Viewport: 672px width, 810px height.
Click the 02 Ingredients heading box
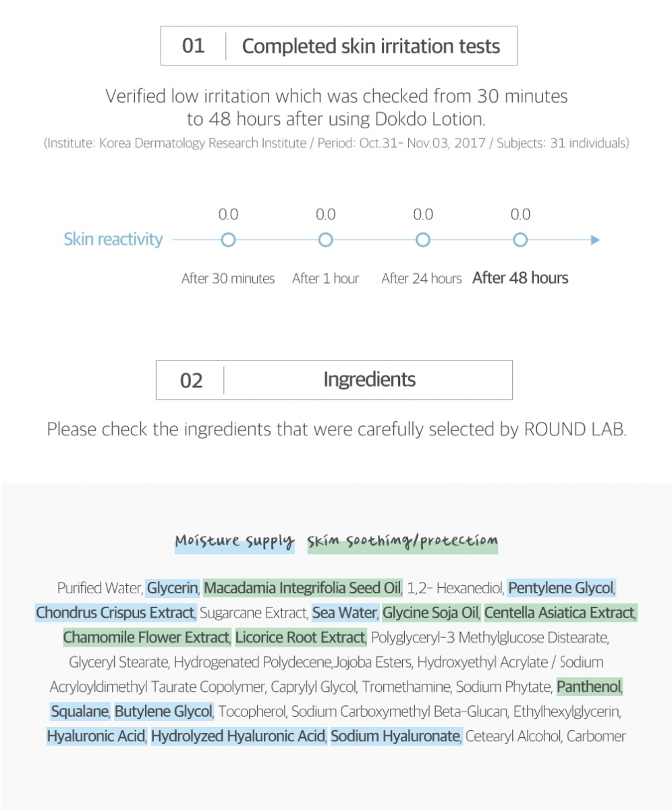point(334,380)
